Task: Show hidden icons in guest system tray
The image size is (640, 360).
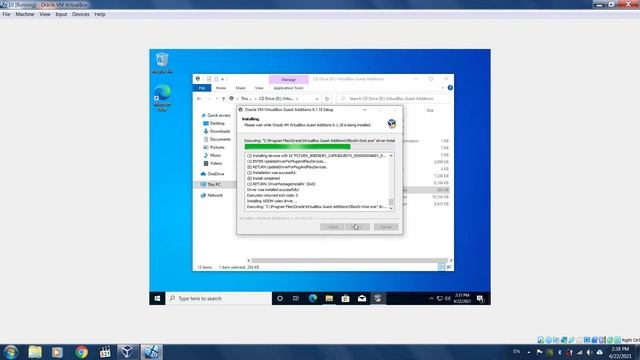Action: coord(431,298)
